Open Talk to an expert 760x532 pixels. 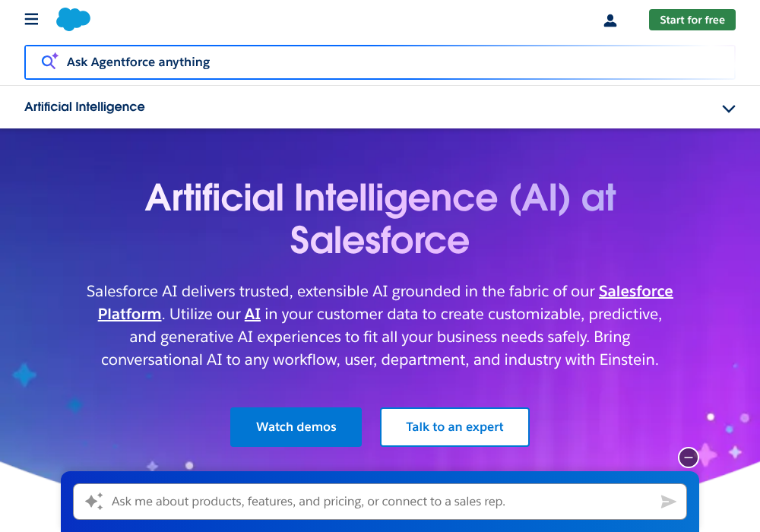pyautogui.click(x=454, y=427)
